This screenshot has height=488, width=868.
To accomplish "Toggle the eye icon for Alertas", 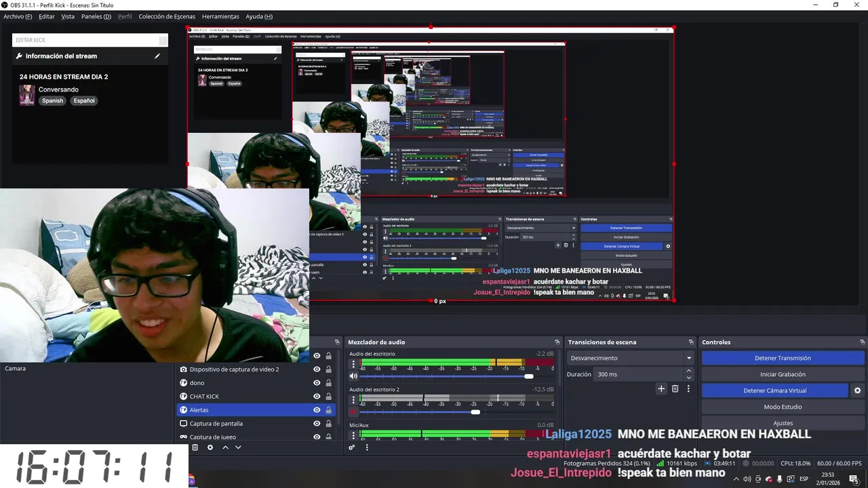I will 317,410.
